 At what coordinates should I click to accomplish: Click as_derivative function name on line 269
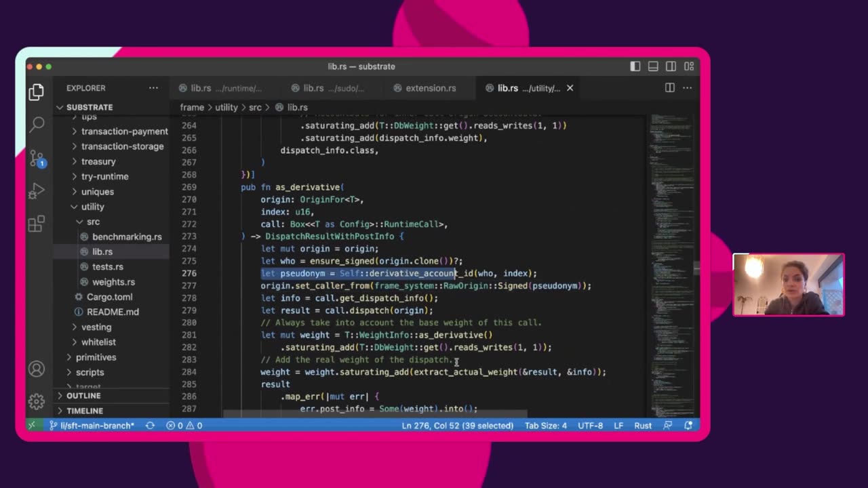(x=307, y=187)
